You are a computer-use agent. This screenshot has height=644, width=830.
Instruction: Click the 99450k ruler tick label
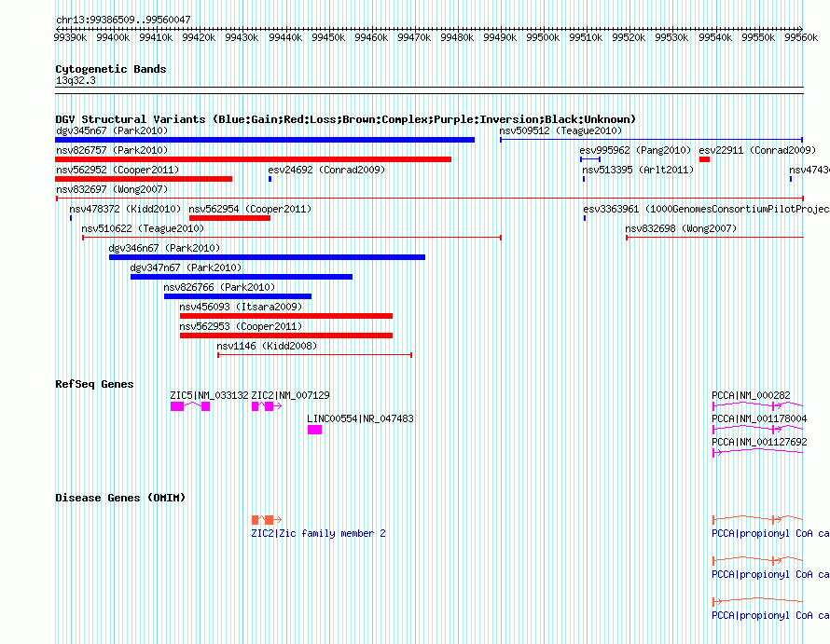point(328,37)
